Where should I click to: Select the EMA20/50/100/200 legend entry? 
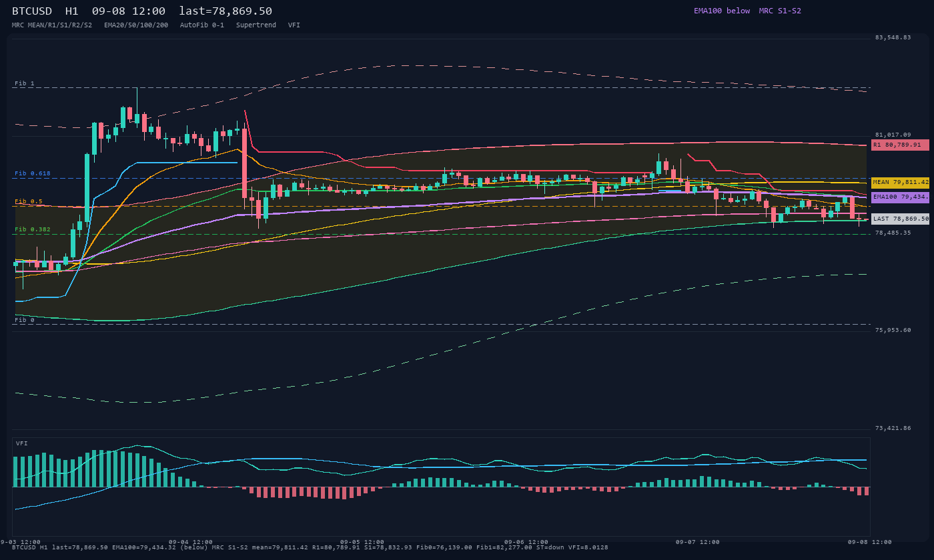[136, 25]
